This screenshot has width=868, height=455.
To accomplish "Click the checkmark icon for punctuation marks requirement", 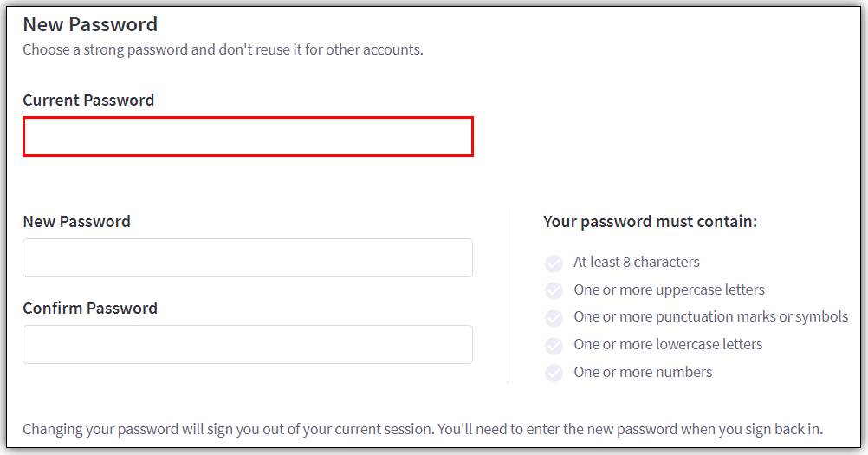I will tap(554, 318).
